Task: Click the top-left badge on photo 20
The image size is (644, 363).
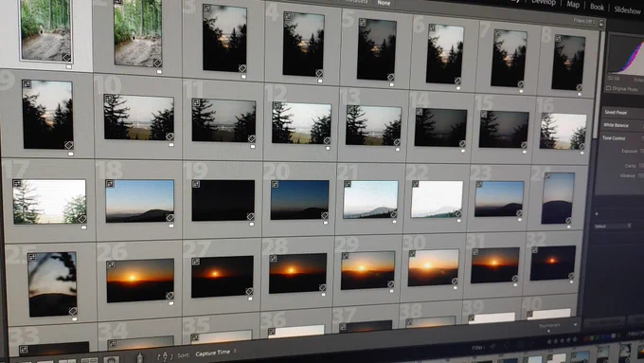Action: [x=275, y=185]
